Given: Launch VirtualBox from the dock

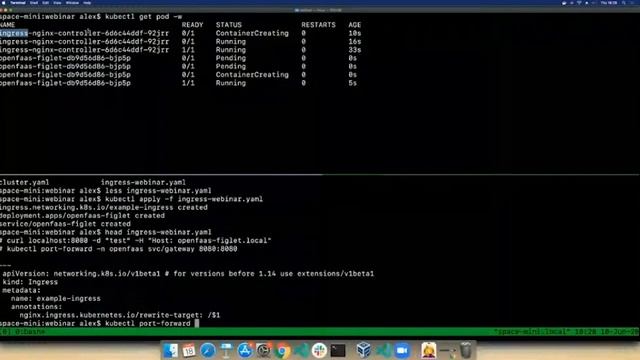Looking at the screenshot, I should pos(363,350).
